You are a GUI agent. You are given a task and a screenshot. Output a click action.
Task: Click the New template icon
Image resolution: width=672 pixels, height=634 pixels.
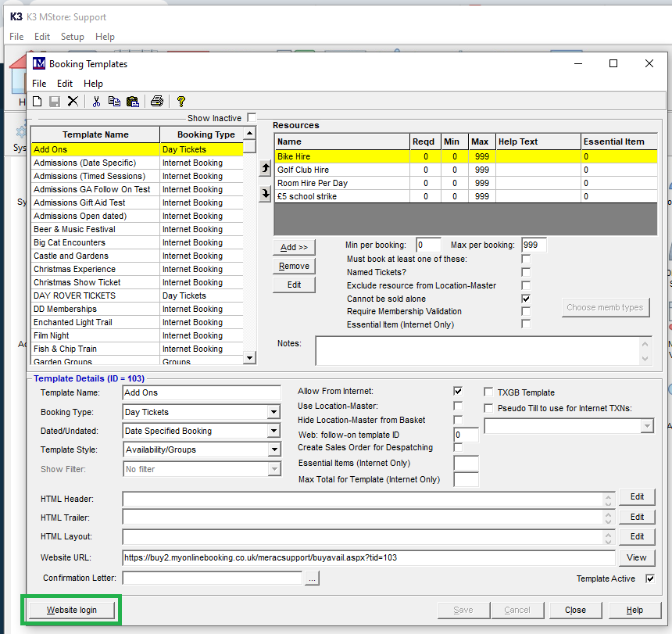click(x=37, y=102)
